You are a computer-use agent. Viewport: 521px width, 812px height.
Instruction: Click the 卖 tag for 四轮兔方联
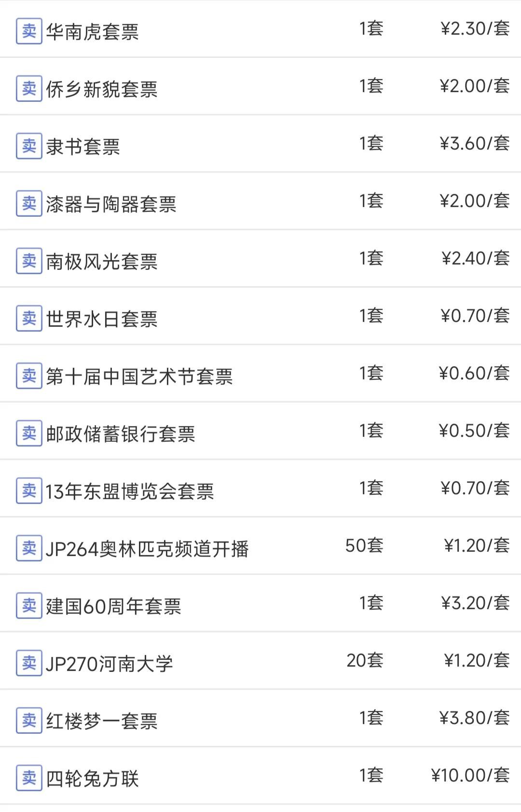click(x=29, y=778)
